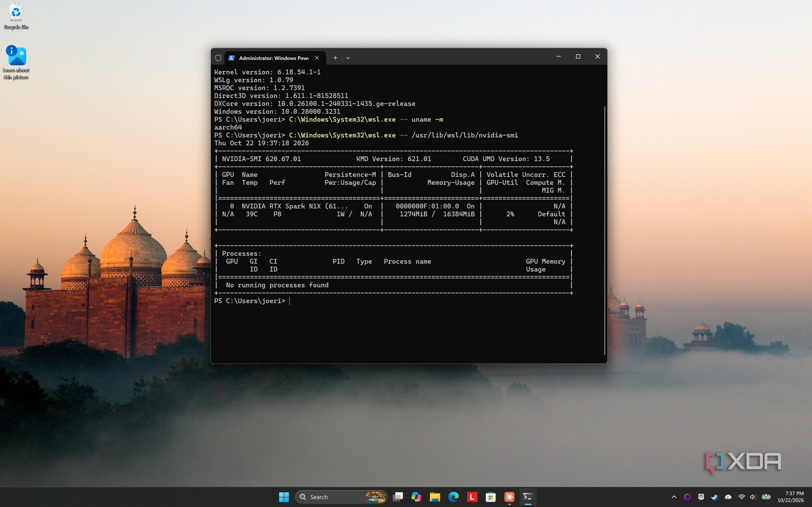Open the red L app on taskbar

[472, 497]
